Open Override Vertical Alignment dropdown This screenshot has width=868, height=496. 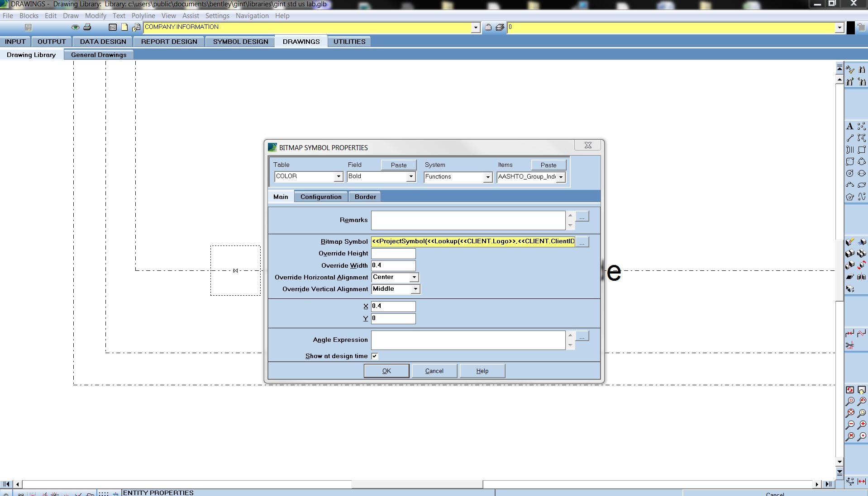click(x=415, y=289)
